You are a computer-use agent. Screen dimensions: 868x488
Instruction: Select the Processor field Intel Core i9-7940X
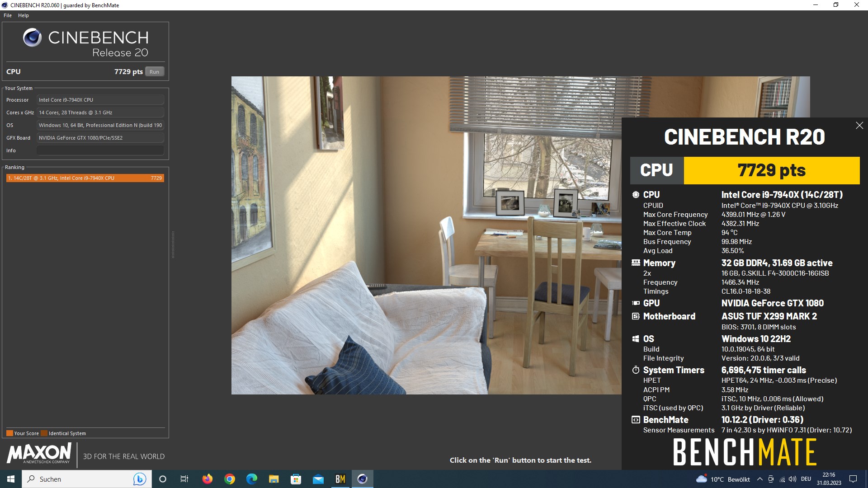click(x=100, y=100)
